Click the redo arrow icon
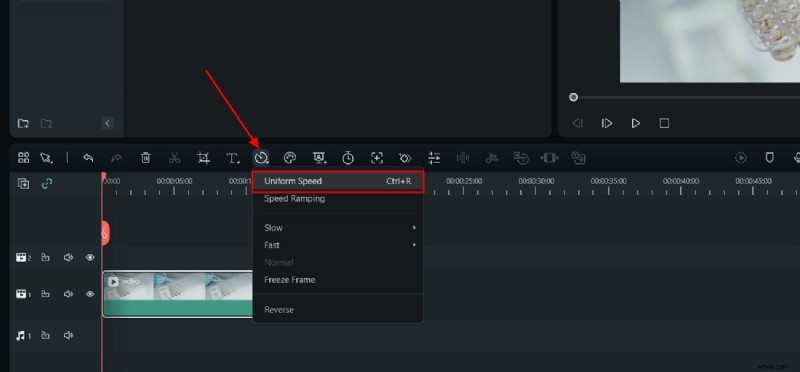This screenshot has width=800, height=372. tap(117, 158)
